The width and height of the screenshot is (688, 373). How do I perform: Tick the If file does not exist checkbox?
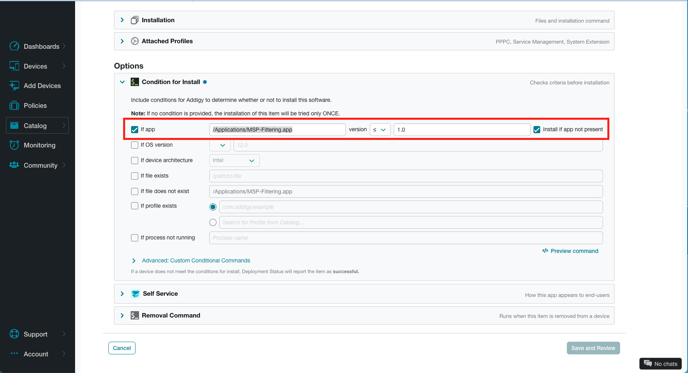pos(135,191)
